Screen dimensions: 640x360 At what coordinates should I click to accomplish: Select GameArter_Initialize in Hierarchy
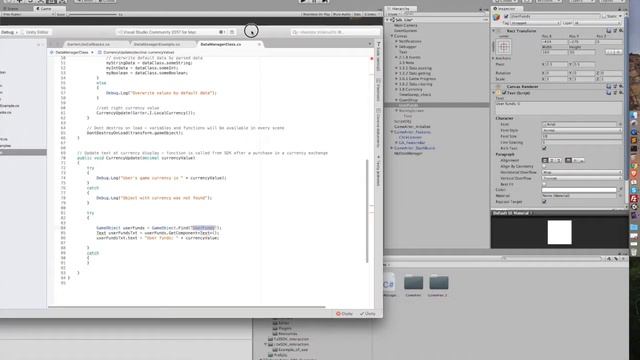coord(412,127)
